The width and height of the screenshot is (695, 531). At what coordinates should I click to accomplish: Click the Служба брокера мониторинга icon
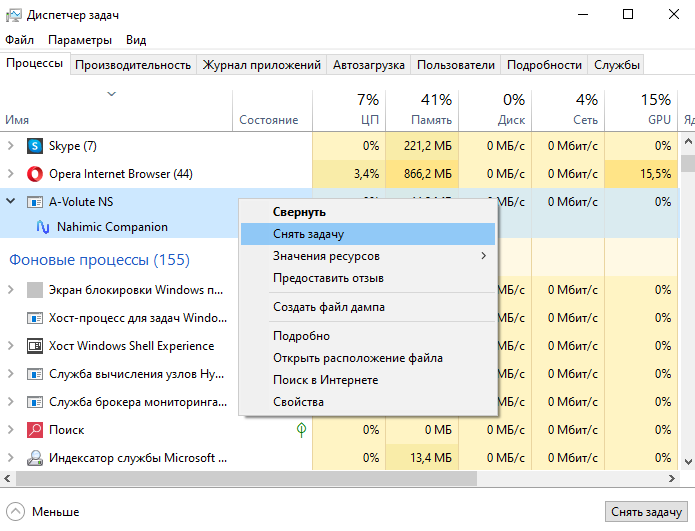pyautogui.click(x=35, y=402)
